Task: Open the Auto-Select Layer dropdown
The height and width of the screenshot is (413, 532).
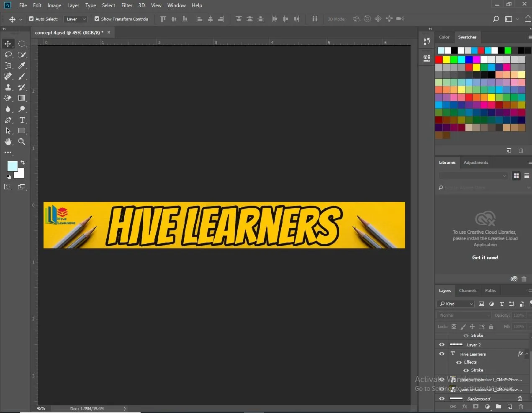Action: (x=75, y=19)
